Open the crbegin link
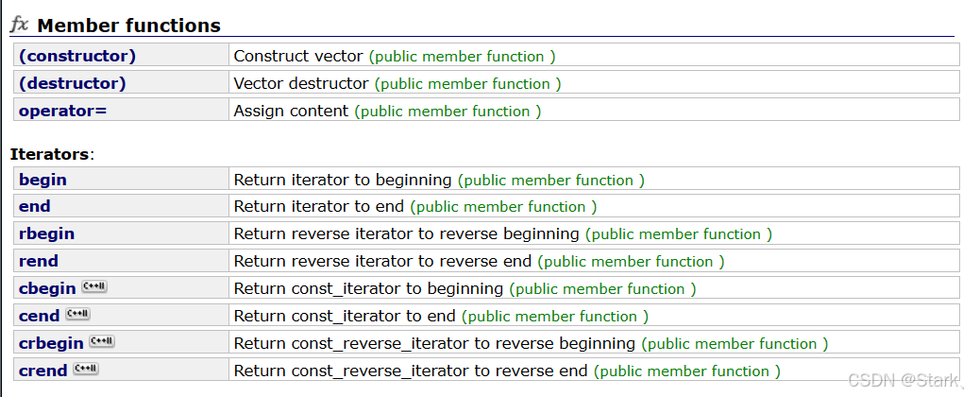The width and height of the screenshot is (980, 397). (x=51, y=343)
